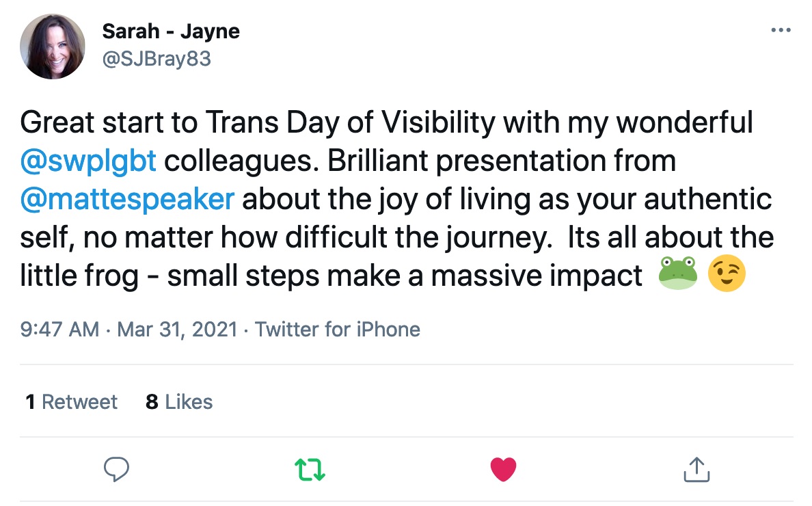
Task: Click the Twitter for iPhone source label
Action: click(x=338, y=330)
